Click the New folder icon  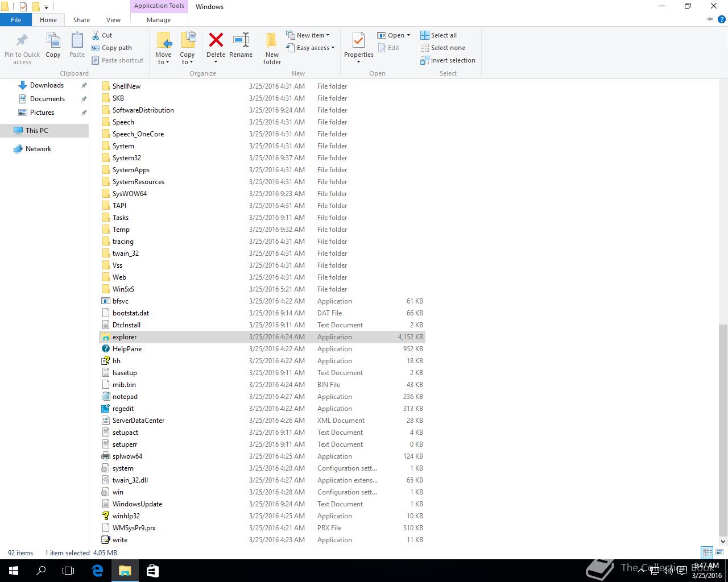point(272,40)
